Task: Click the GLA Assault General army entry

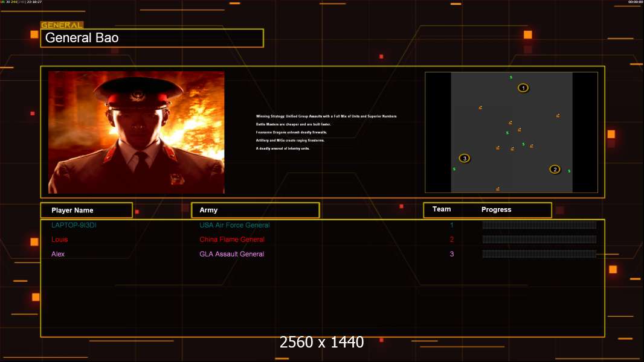Action: pyautogui.click(x=231, y=254)
